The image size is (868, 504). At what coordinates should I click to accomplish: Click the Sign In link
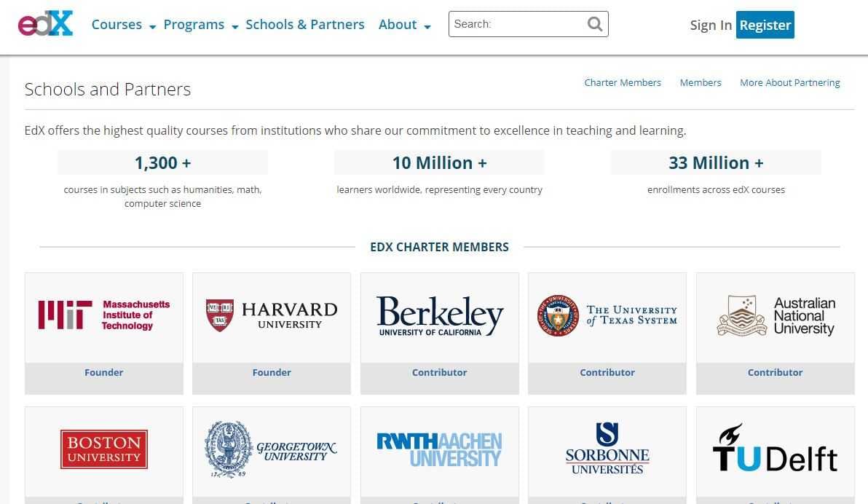click(x=710, y=24)
